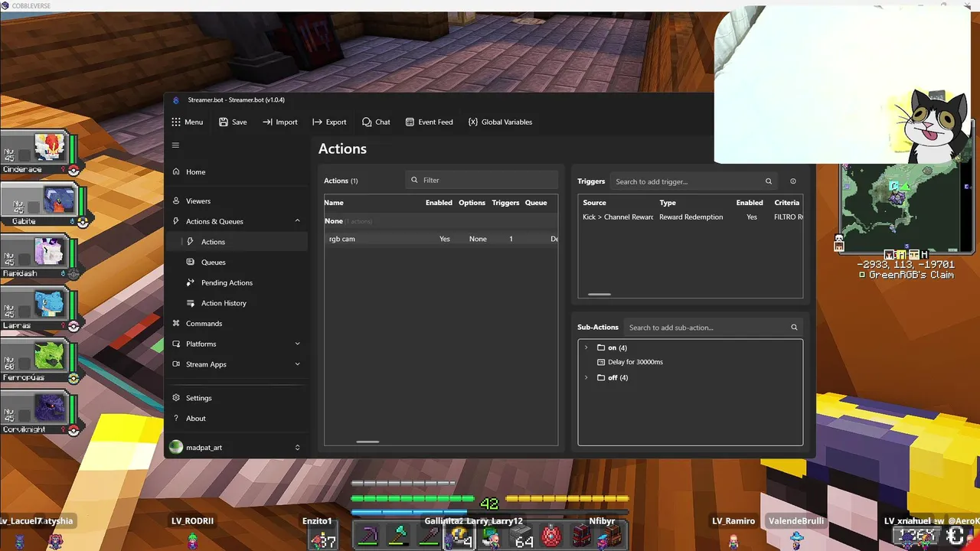Click the Platforms icon
This screenshot has width=980, height=551.
(176, 344)
